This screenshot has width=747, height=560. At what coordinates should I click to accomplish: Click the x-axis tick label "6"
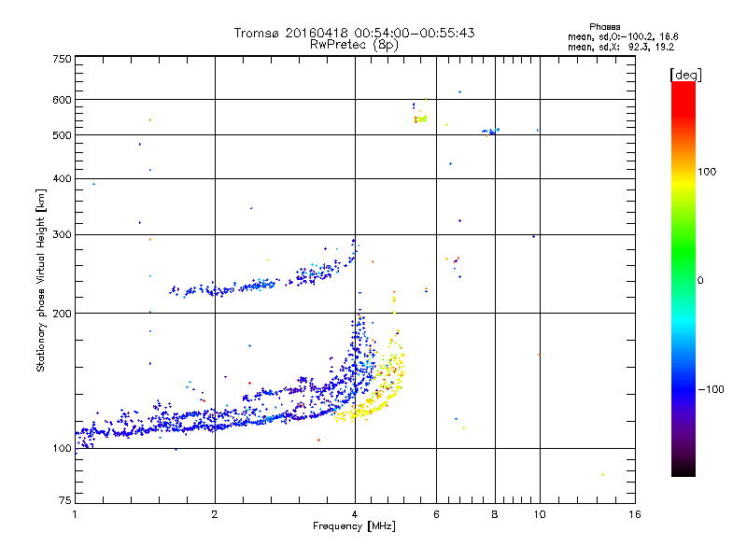[436, 514]
